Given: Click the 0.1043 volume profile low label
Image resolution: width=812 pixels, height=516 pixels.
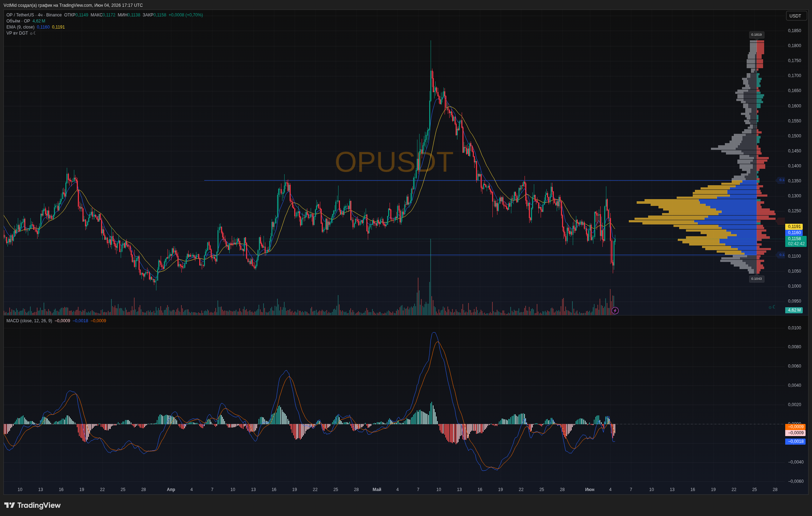Looking at the screenshot, I should click(x=756, y=279).
